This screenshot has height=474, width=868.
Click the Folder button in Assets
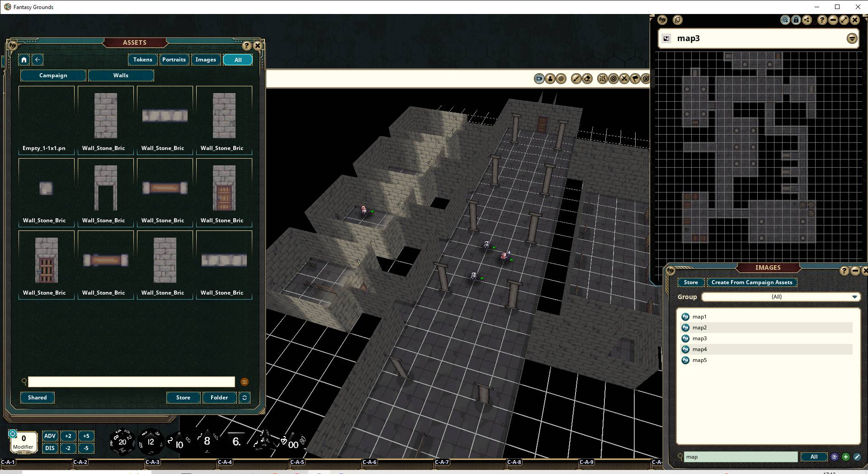219,398
